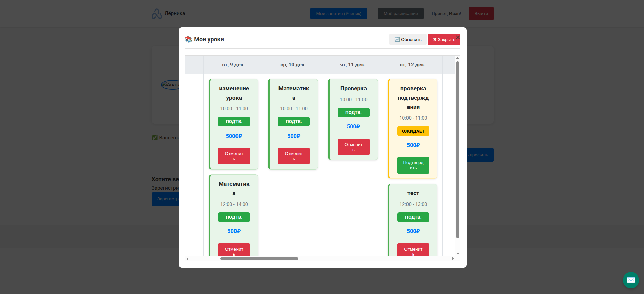Click the X close icon on modal

458,37
